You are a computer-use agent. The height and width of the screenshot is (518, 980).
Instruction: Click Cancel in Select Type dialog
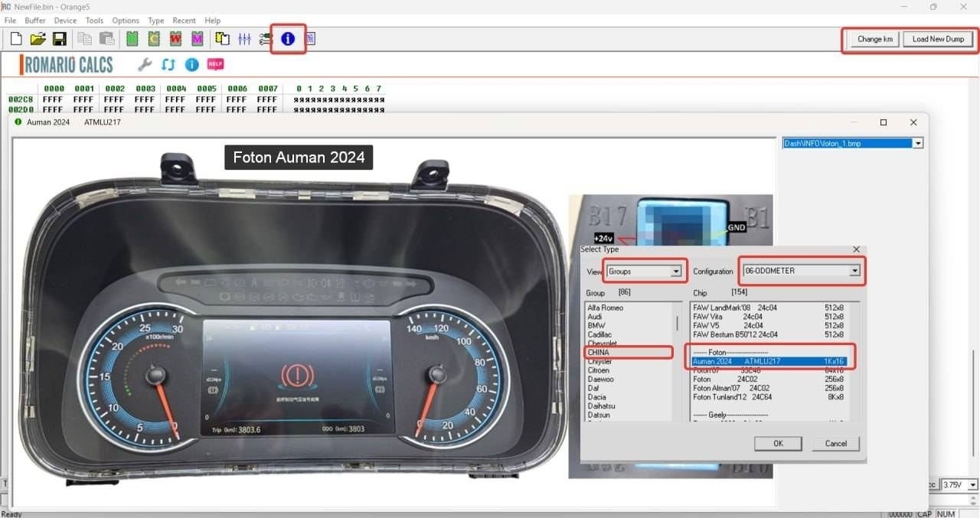(835, 444)
